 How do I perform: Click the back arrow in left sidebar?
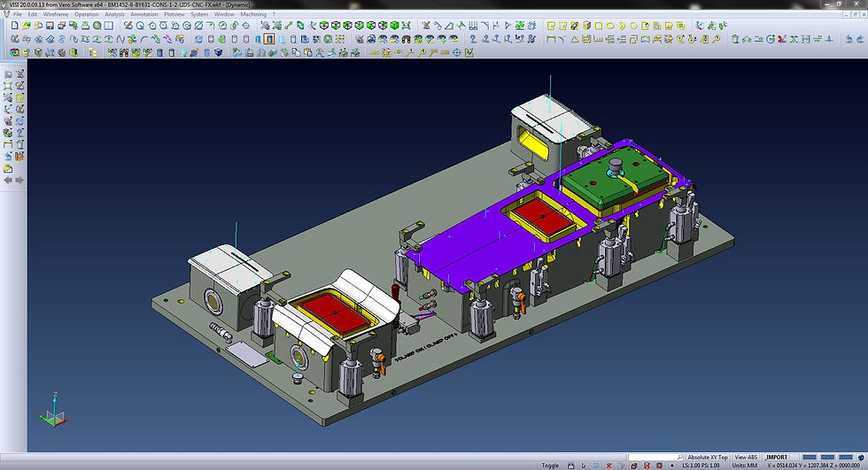[8, 181]
